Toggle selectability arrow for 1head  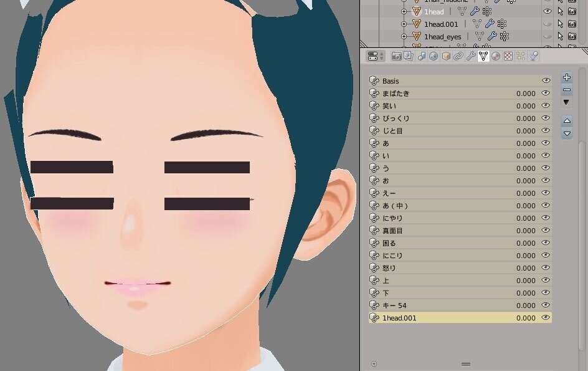pos(560,12)
